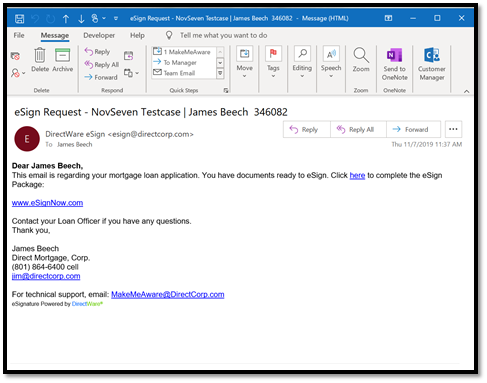Click Reply All in the ribbon Respond group

[102, 64]
